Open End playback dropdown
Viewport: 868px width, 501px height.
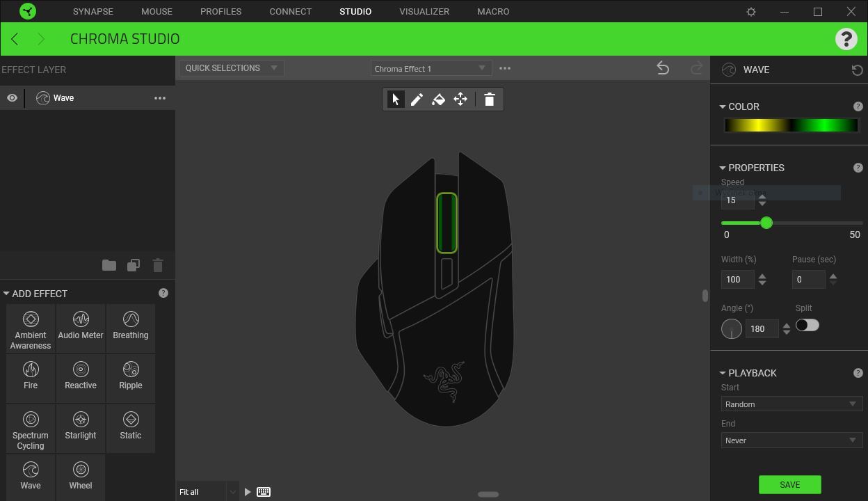(792, 440)
